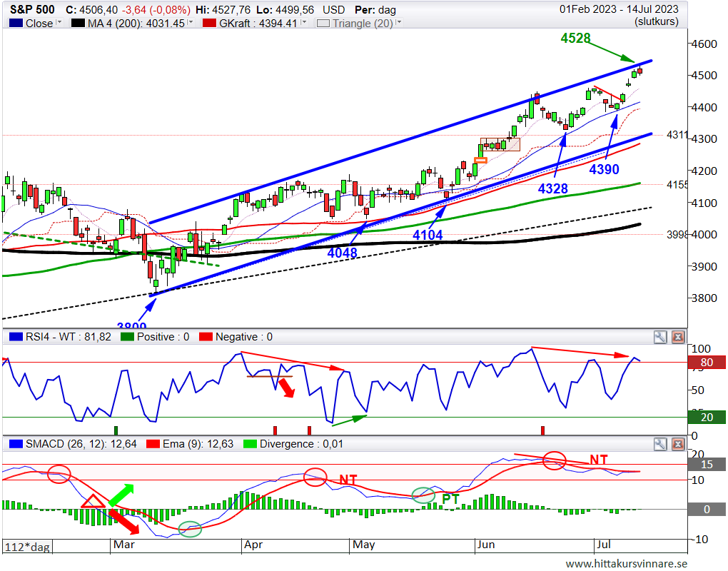728x571 pixels.
Task: Click the C: 4506,40 close value
Action: click(91, 10)
